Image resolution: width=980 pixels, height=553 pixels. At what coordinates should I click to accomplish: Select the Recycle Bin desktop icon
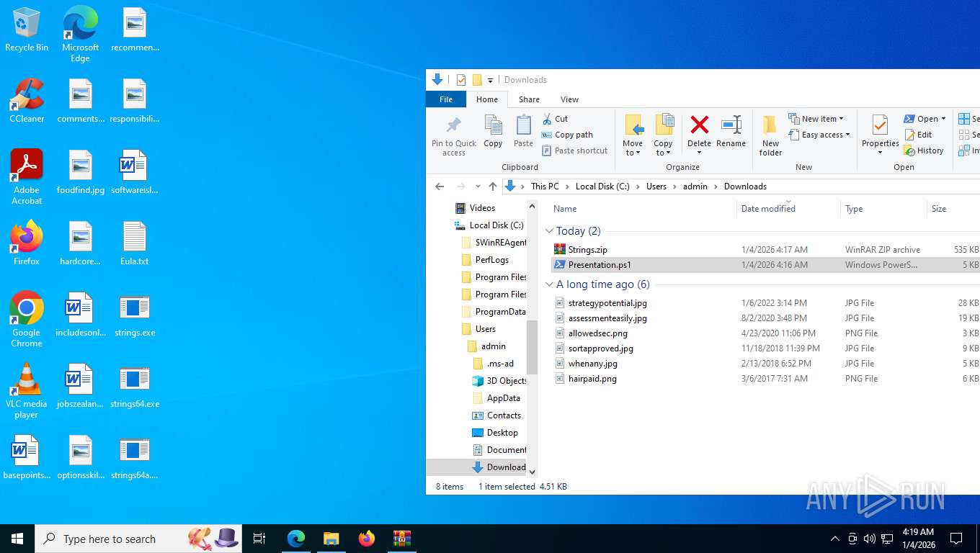click(27, 30)
